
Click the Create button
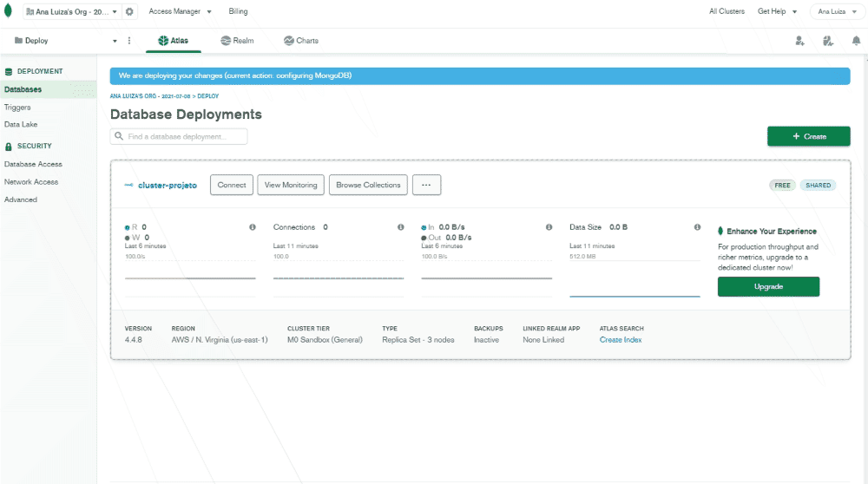click(809, 137)
